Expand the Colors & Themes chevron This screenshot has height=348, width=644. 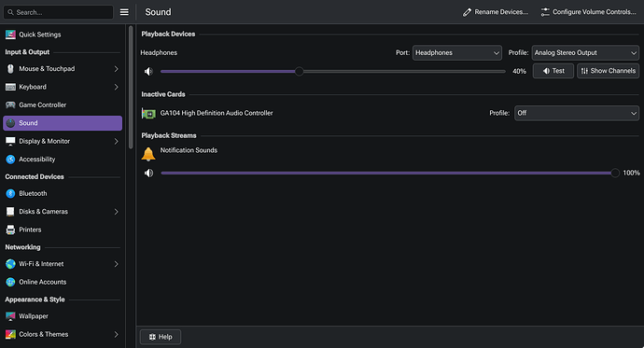click(x=117, y=334)
